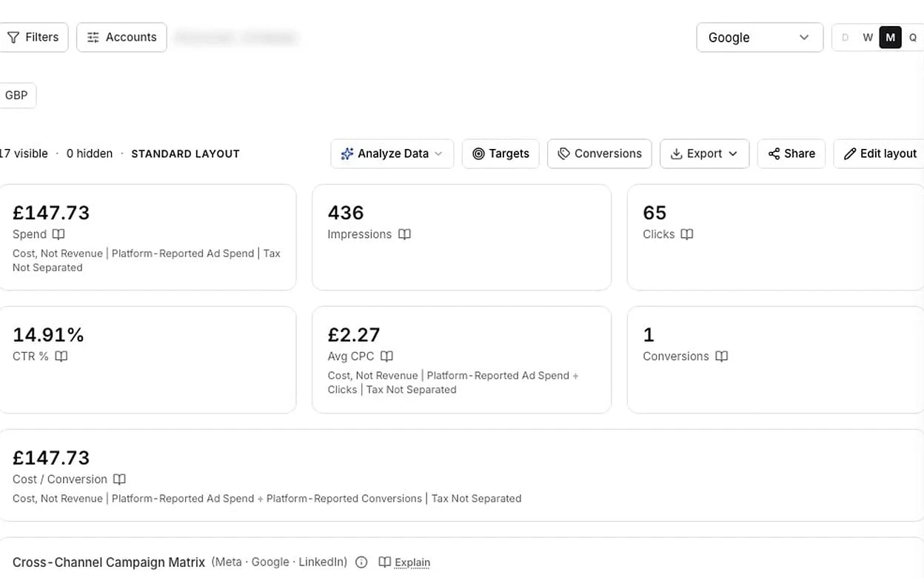Click the 1 Conversions value
Viewport: 924px width, 578px height.
[649, 335]
